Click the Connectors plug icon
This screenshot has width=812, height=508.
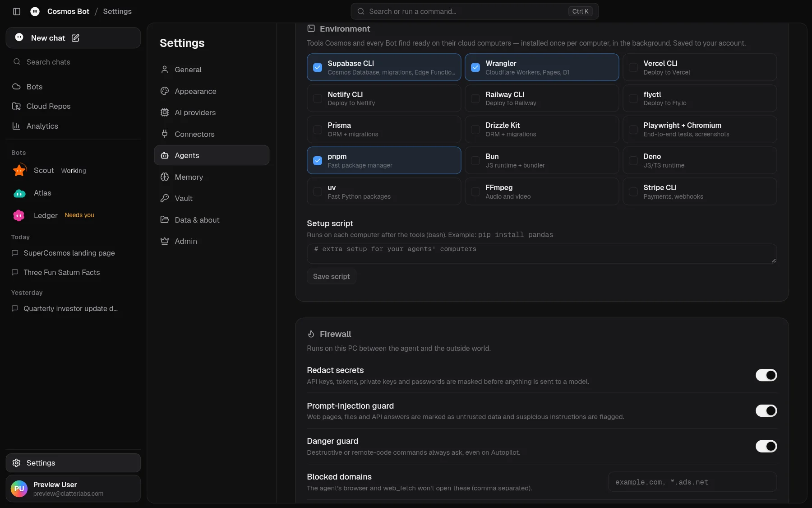point(165,134)
